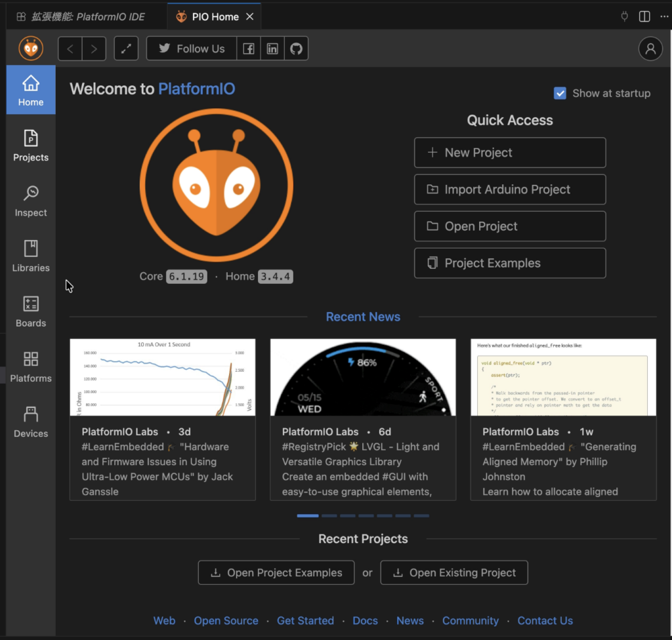672x640 pixels.
Task: Open the Projects sidebar section
Action: 31,146
